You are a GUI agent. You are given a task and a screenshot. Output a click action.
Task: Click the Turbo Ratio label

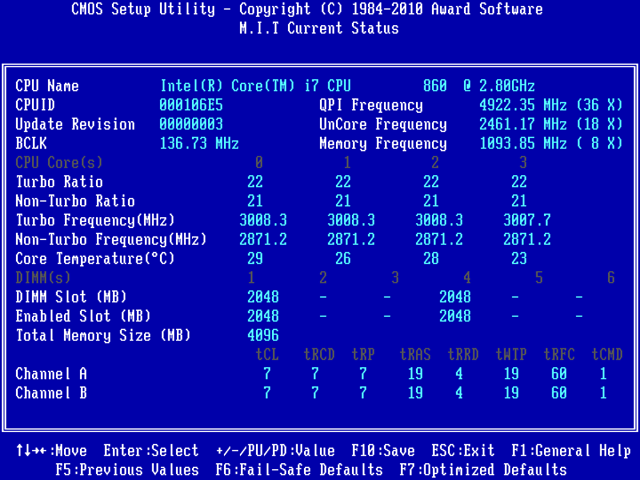coord(59,182)
